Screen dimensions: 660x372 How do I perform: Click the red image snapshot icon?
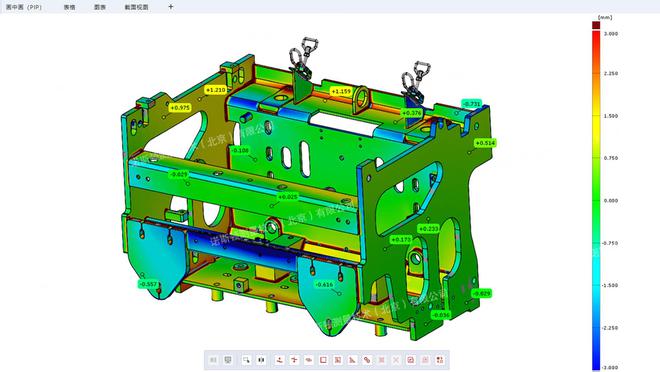point(410,360)
